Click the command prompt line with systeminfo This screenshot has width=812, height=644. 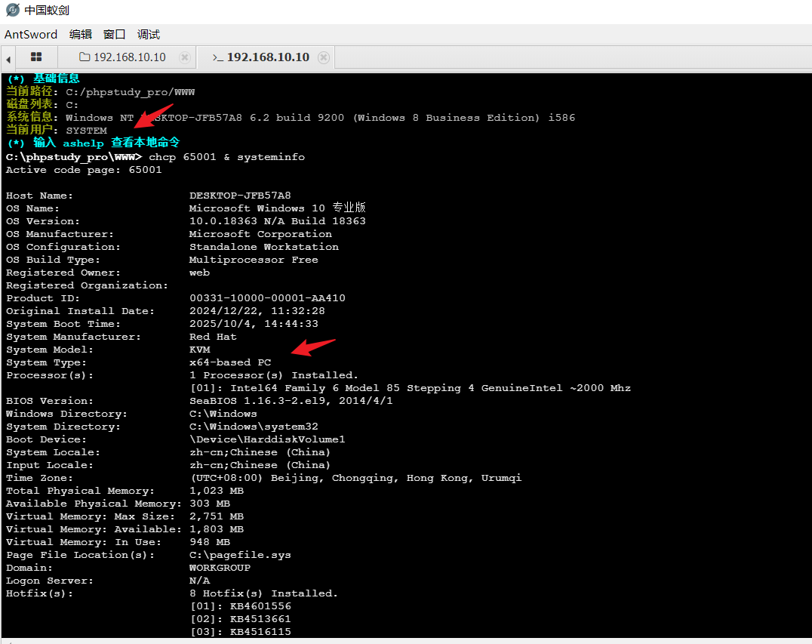pos(226,157)
